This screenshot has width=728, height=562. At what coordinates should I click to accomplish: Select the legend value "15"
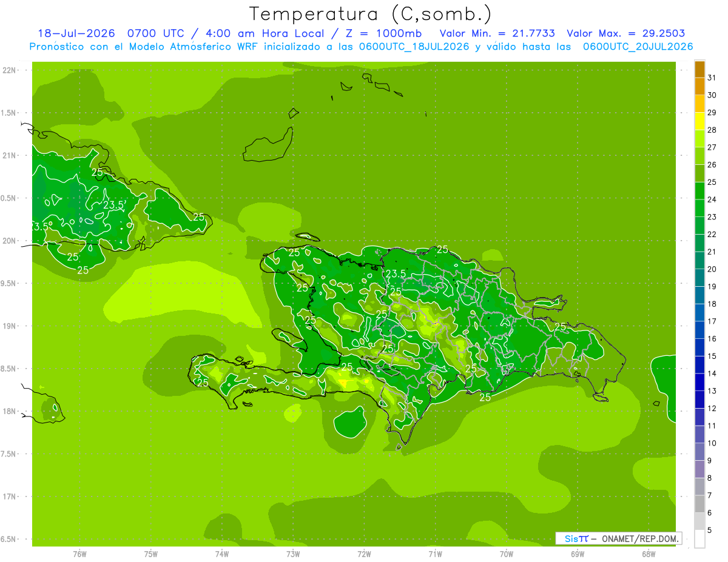pos(712,356)
